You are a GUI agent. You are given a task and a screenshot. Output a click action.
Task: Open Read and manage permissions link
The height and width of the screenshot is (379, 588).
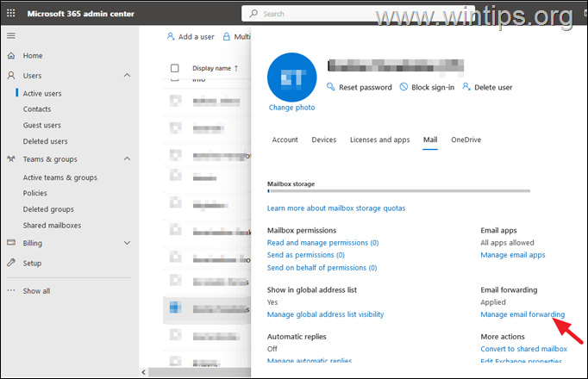(x=322, y=243)
